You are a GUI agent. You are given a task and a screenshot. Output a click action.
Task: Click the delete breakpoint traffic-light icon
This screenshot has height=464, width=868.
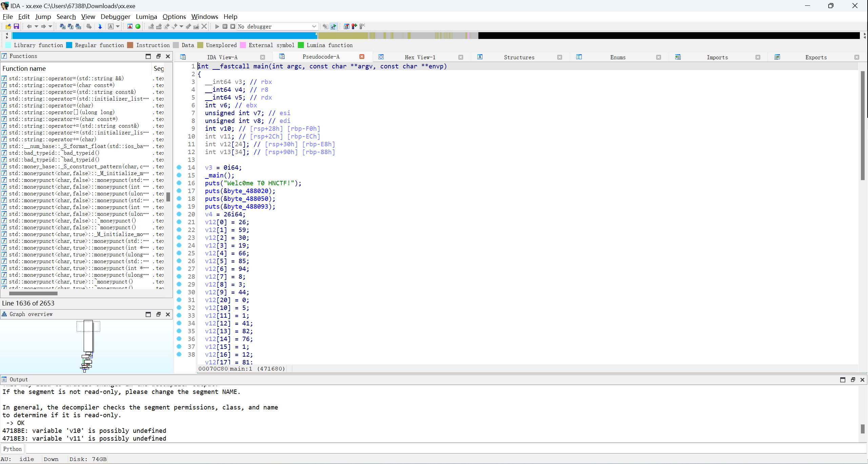pos(362,26)
